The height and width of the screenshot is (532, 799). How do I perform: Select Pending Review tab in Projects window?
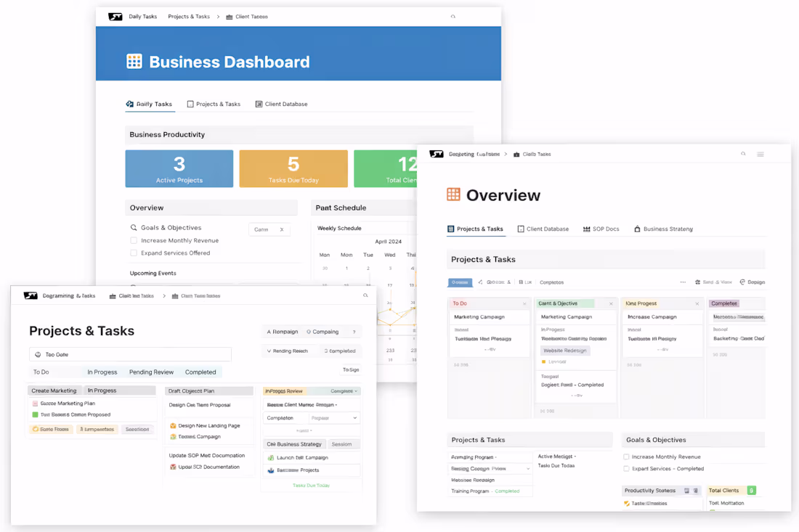click(151, 372)
